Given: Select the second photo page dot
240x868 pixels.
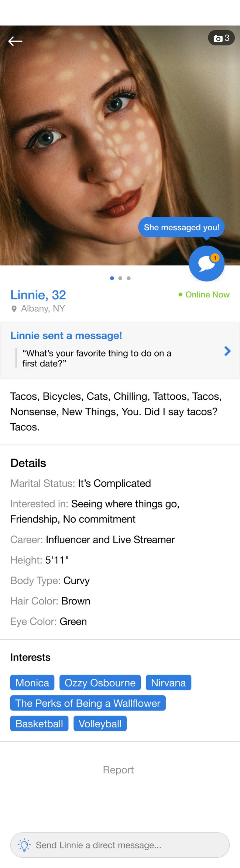Looking at the screenshot, I should point(120,278).
